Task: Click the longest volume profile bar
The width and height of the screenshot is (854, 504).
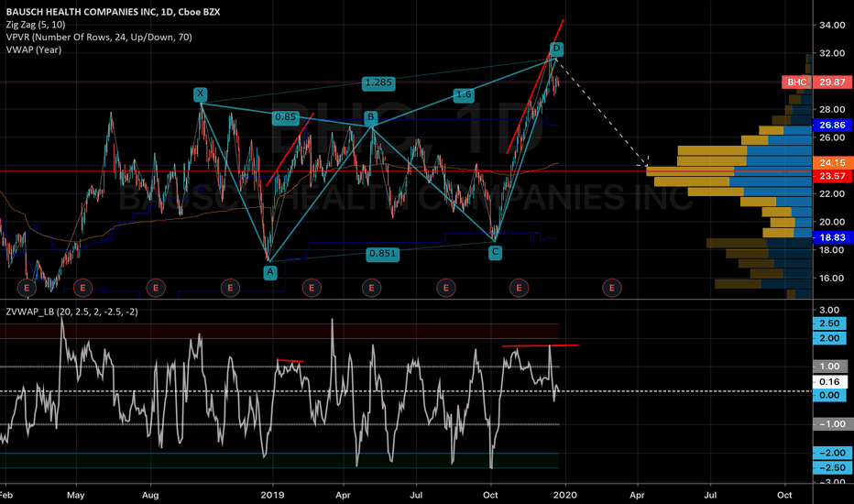Action: click(728, 171)
